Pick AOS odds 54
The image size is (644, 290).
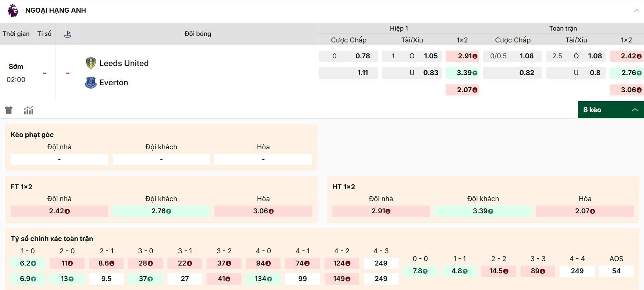616,271
